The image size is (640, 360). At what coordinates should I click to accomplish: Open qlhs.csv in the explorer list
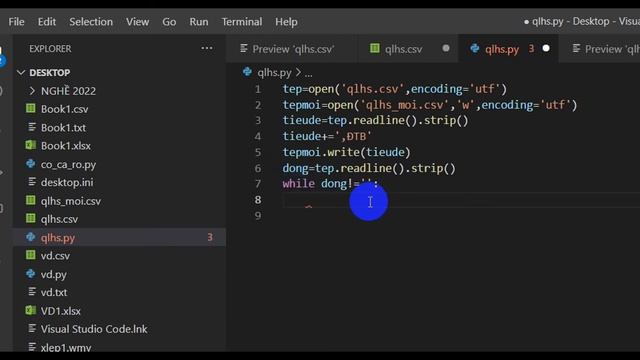click(x=59, y=219)
